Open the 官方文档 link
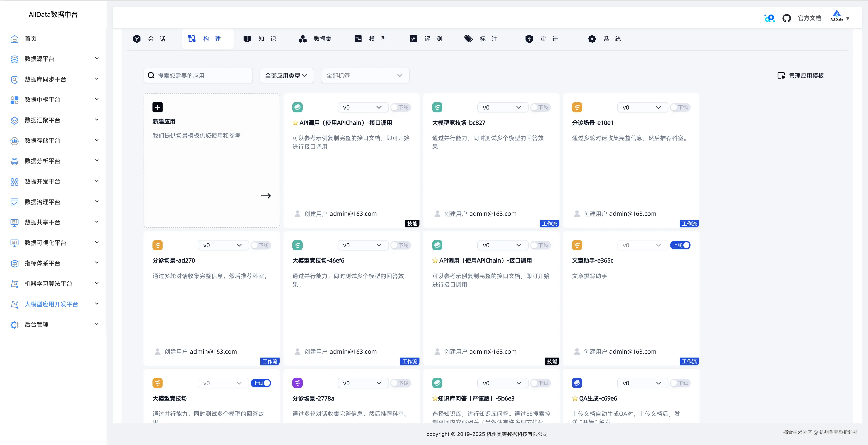The width and height of the screenshot is (868, 445). (809, 18)
